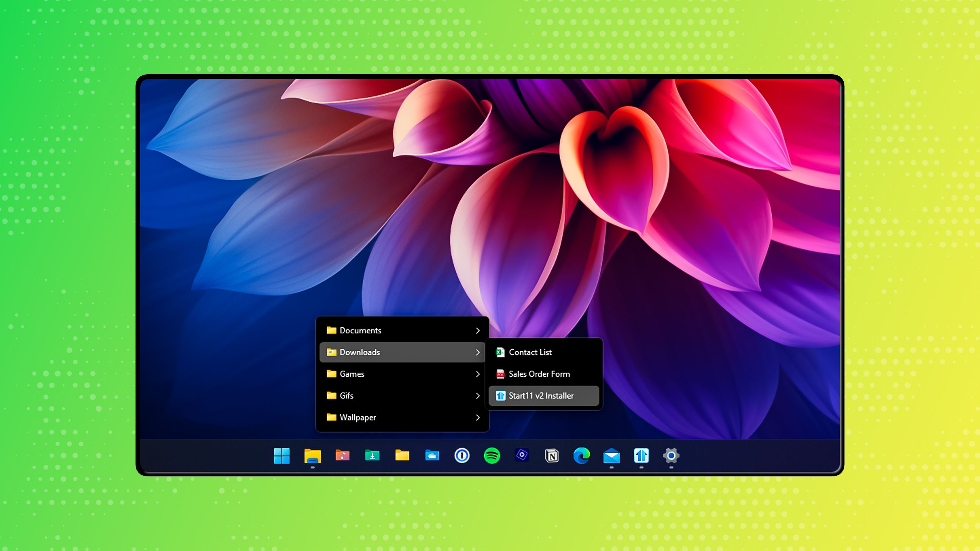Open the Mail app on the taskbar
Screen dimensions: 980x551
(x=611, y=456)
